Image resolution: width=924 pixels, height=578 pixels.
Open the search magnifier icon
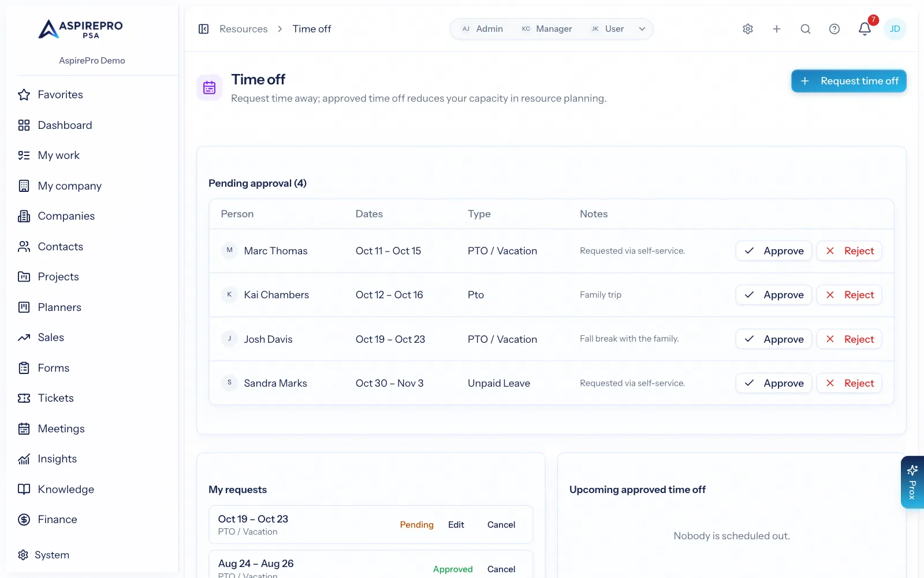[806, 29]
